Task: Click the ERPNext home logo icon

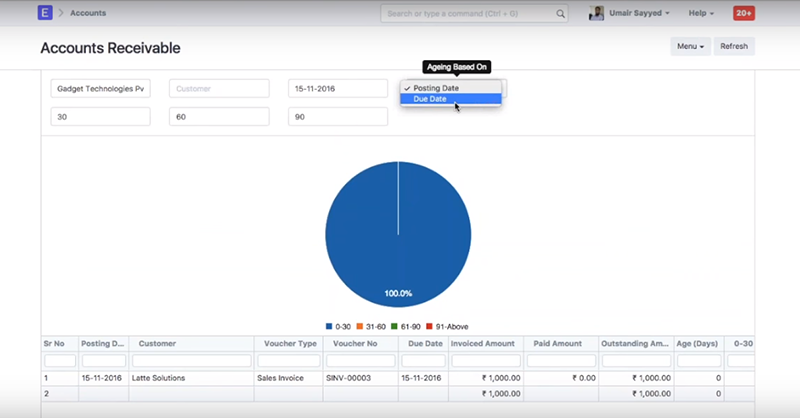Action: [x=45, y=13]
